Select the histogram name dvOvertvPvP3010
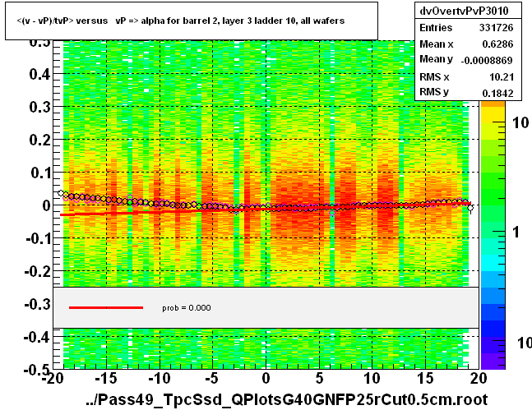The image size is (532, 410). pyautogui.click(x=464, y=12)
